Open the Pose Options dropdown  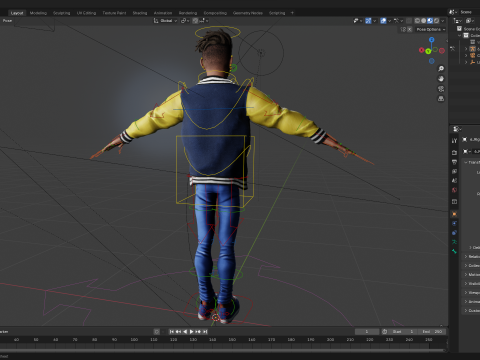[431, 29]
